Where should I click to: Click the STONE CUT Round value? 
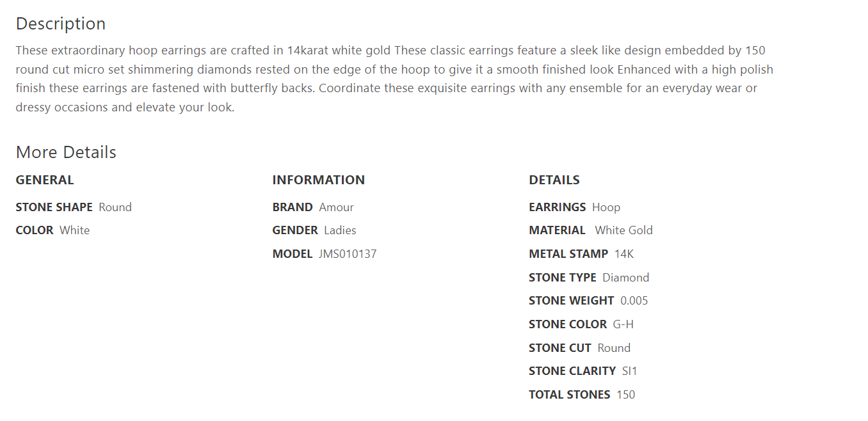614,348
